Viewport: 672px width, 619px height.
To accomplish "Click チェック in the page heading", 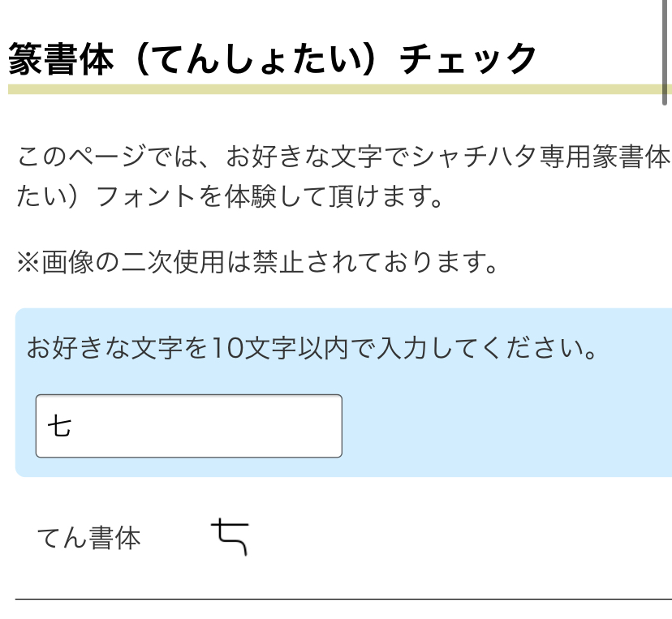I will (x=468, y=59).
